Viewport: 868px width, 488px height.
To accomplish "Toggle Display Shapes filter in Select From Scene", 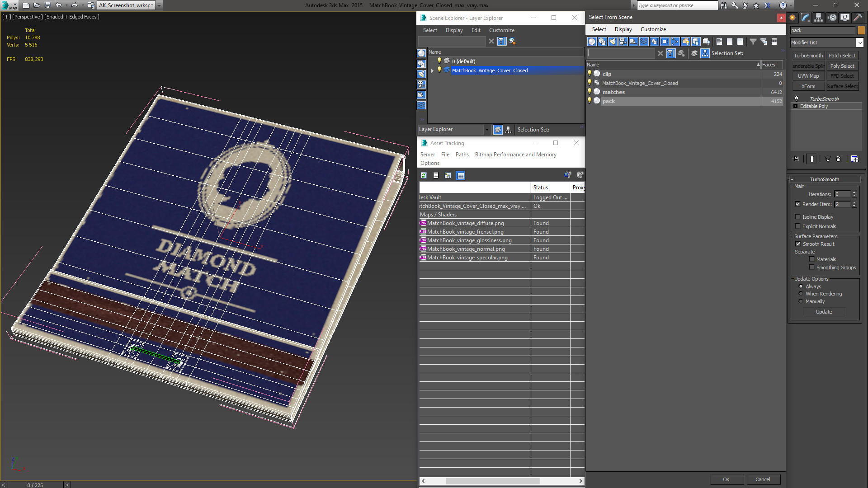I will point(602,42).
